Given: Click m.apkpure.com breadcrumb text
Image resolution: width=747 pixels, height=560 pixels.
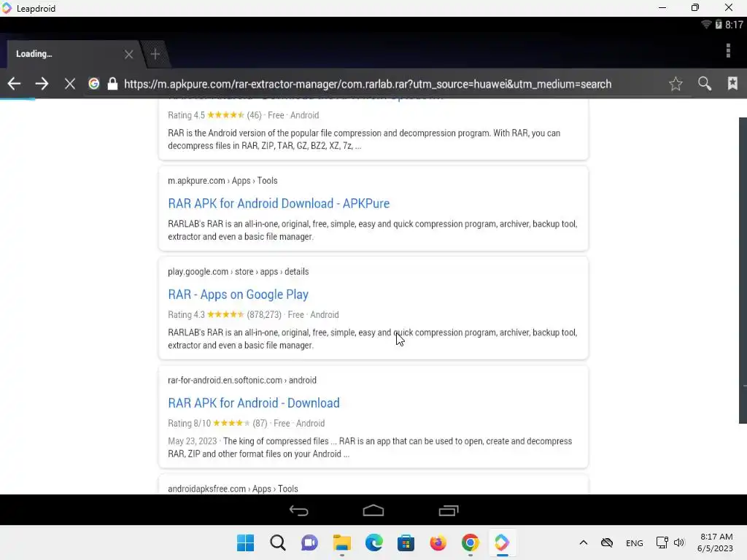Looking at the screenshot, I should pos(222,181).
